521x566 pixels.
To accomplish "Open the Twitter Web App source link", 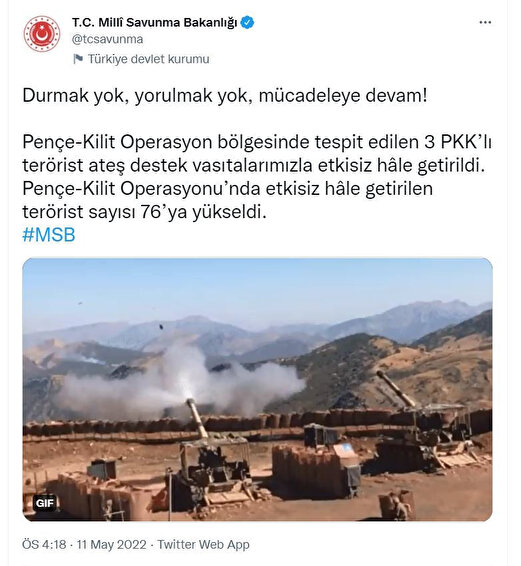I will (203, 544).
